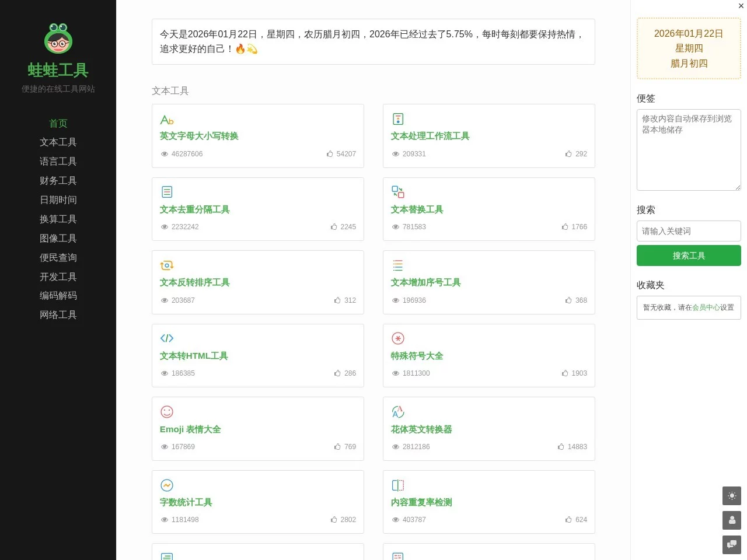Select the 文本转HTML code icon
The width and height of the screenshot is (747, 560).
(167, 338)
